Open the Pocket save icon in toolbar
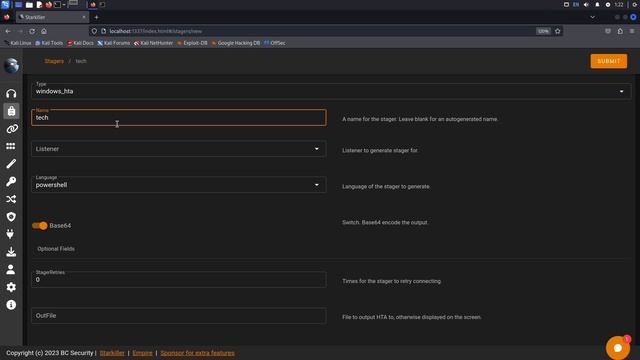 coord(608,31)
